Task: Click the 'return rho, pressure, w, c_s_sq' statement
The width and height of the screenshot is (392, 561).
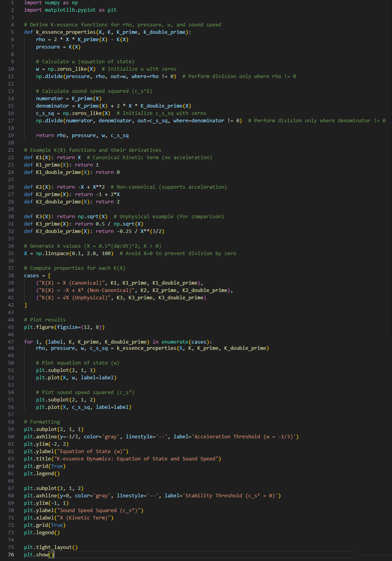Action: [x=82, y=135]
